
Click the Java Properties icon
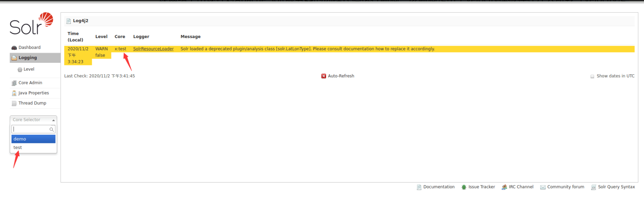point(14,93)
